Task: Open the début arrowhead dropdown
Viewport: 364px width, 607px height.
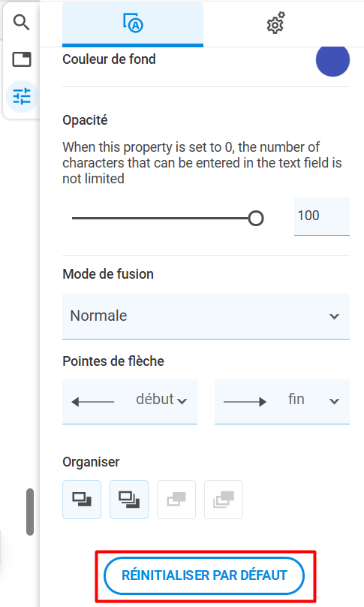Action: click(130, 401)
